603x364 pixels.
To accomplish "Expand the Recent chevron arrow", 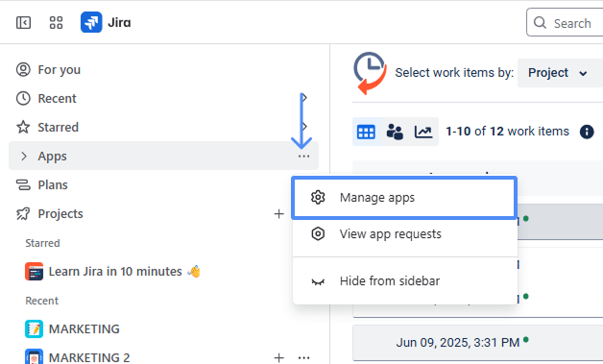I will (305, 98).
